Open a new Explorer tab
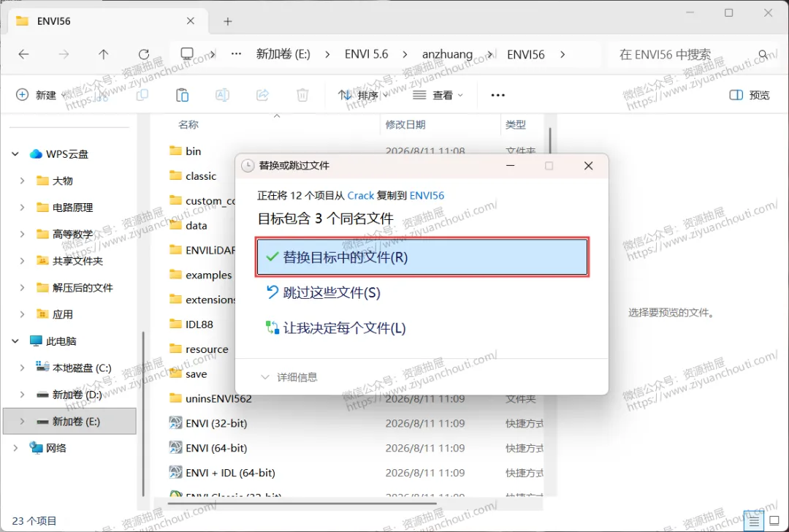Screen dimensions: 789x532 [228, 21]
